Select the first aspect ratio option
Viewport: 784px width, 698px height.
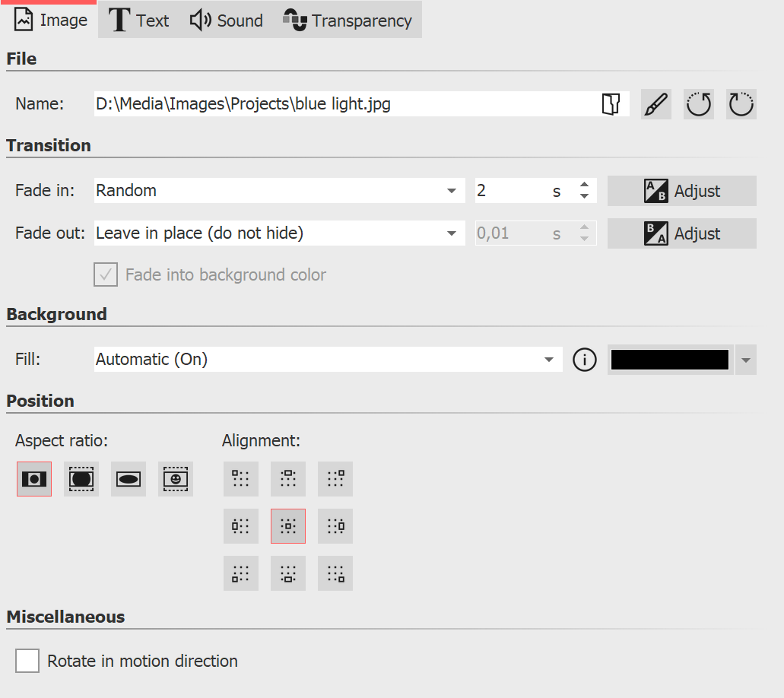[34, 479]
